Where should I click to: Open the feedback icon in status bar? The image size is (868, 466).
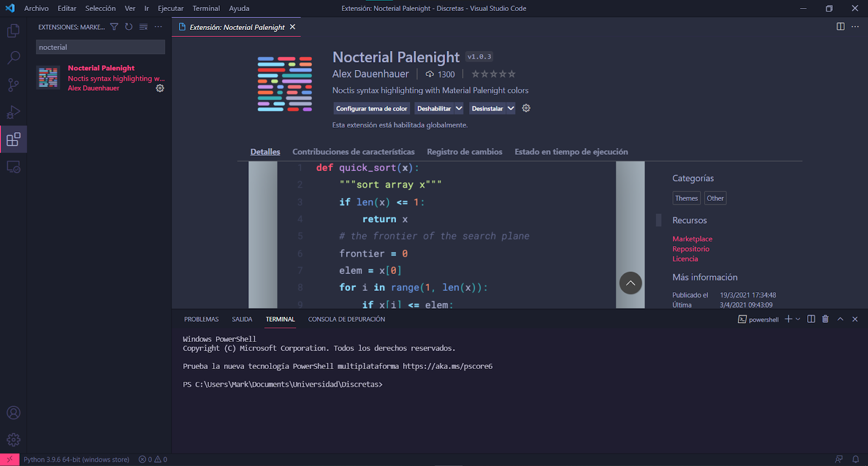point(839,459)
